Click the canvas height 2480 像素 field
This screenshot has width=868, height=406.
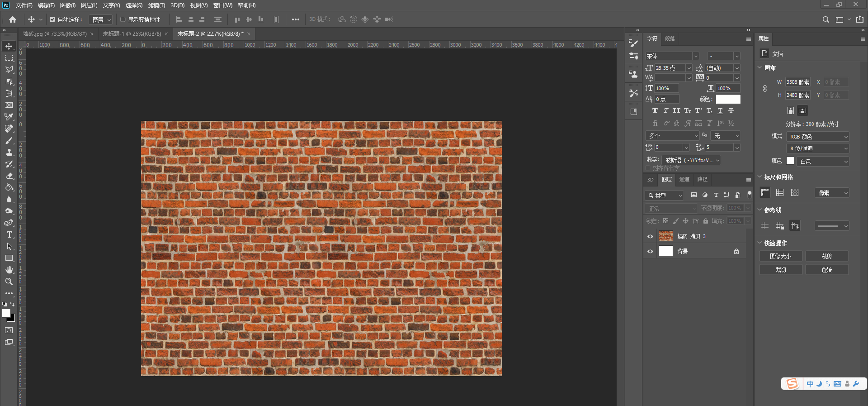798,95
